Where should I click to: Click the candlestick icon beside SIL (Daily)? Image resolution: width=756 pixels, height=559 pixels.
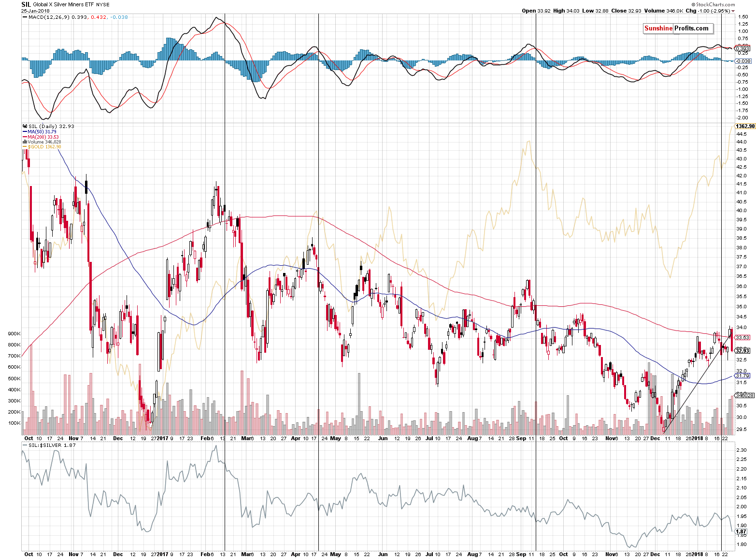click(25, 127)
